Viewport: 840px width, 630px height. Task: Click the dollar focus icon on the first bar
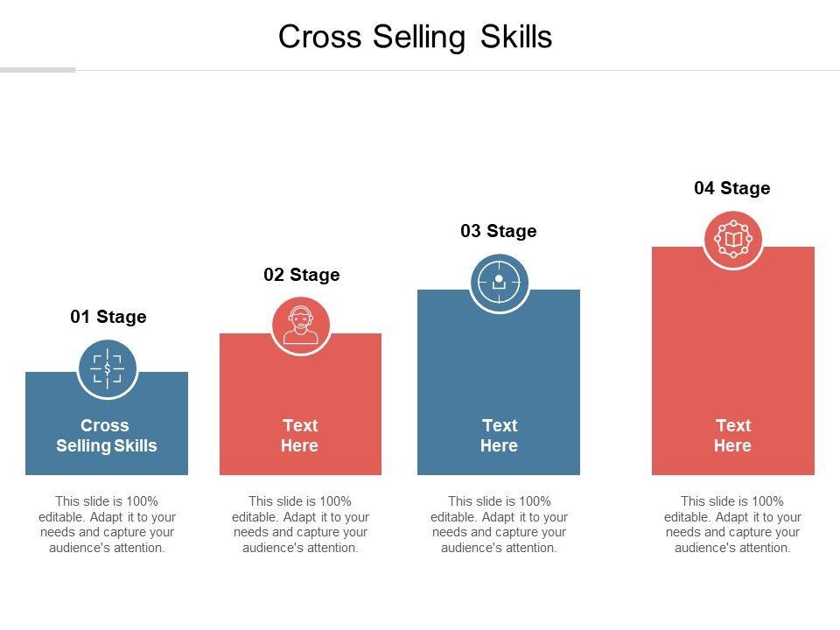point(108,368)
